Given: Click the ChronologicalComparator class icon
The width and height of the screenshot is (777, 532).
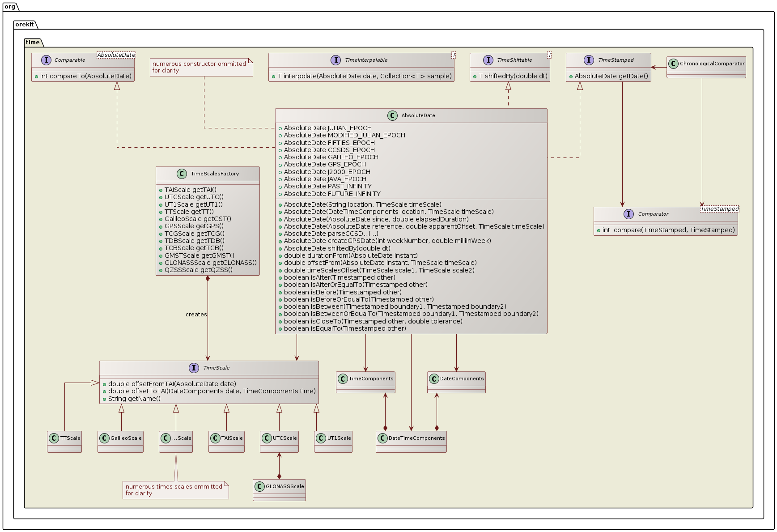Looking at the screenshot, I should pyautogui.click(x=674, y=63).
